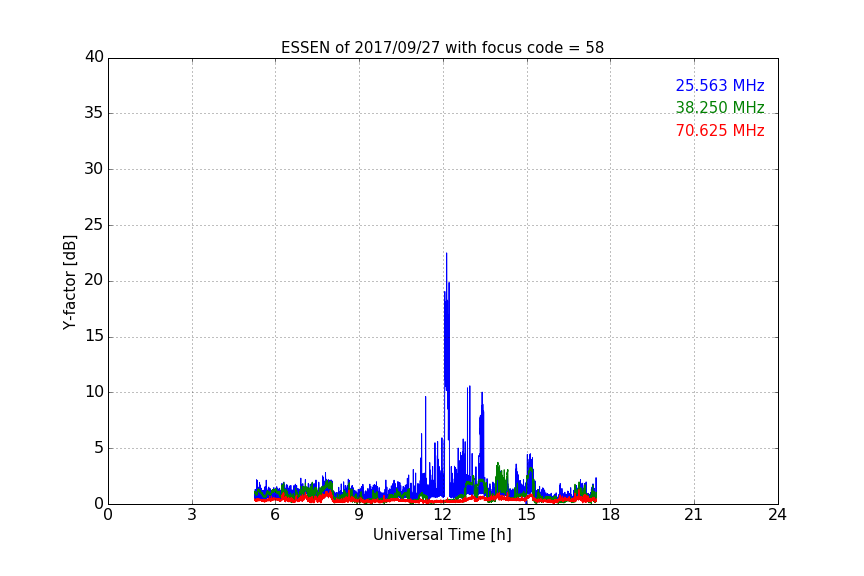The width and height of the screenshot is (864, 576).
Task: Click the x-axis tick label "21"
Action: 694,515
